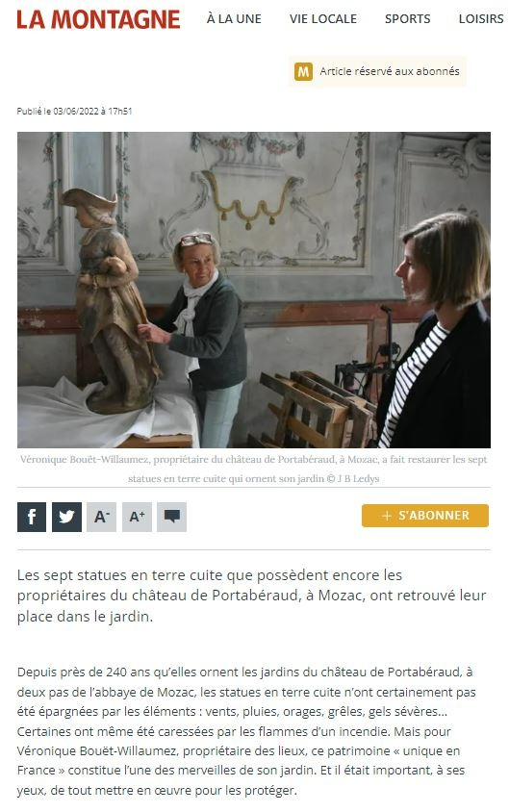The height and width of the screenshot is (812, 509).
Task: Click the article lead paragraph about seven statues
Action: pos(252,596)
